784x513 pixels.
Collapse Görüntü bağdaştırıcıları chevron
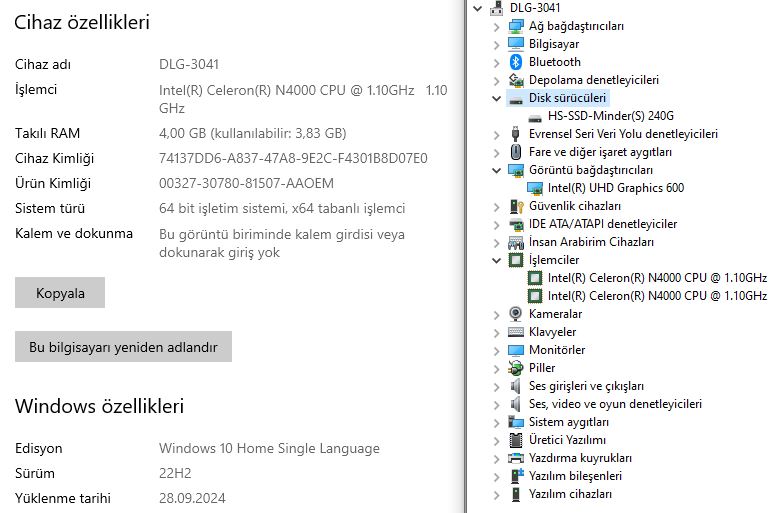(x=496, y=170)
